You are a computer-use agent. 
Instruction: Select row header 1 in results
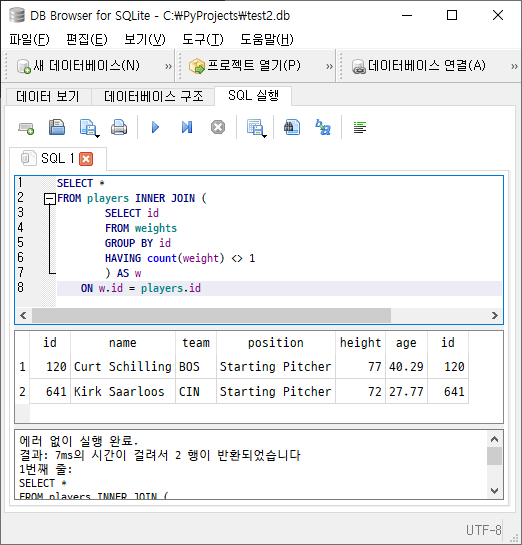22,367
